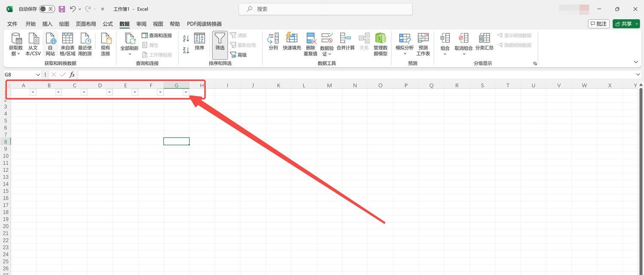Image resolution: width=644 pixels, height=275 pixels.
Task: Open filter dropdown in column G header
Action: tap(186, 92)
